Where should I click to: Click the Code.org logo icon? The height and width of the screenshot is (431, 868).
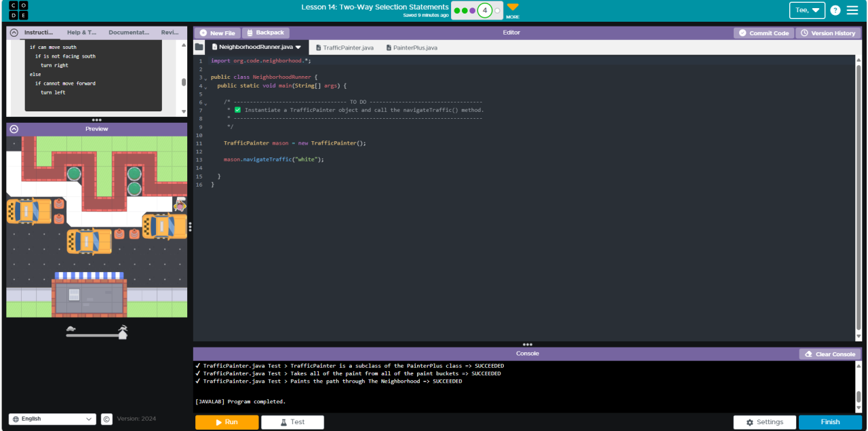[x=19, y=11]
